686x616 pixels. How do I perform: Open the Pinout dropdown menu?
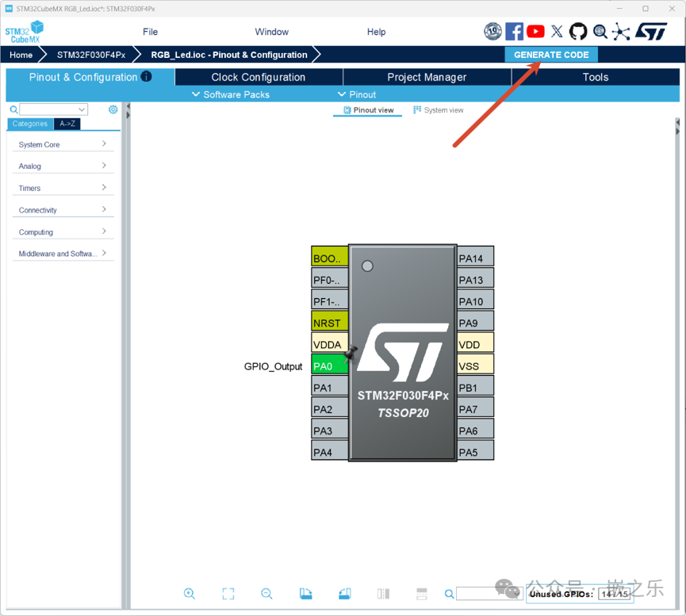tap(357, 94)
